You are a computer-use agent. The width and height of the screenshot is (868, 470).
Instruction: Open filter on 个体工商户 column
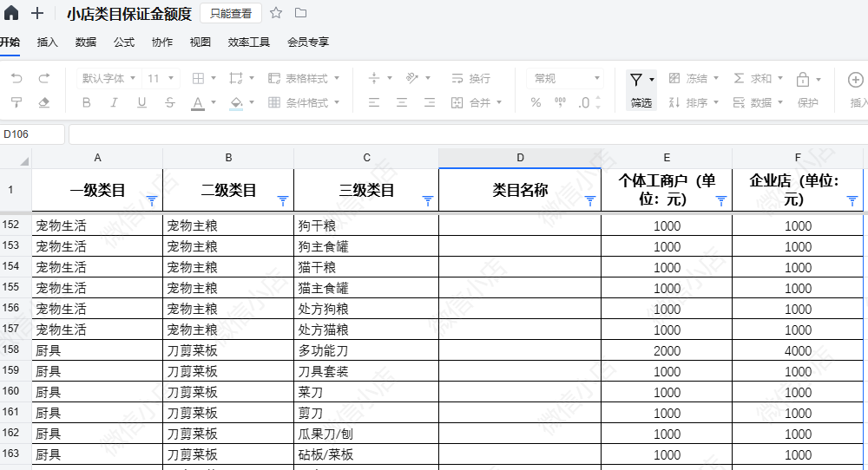coord(720,200)
